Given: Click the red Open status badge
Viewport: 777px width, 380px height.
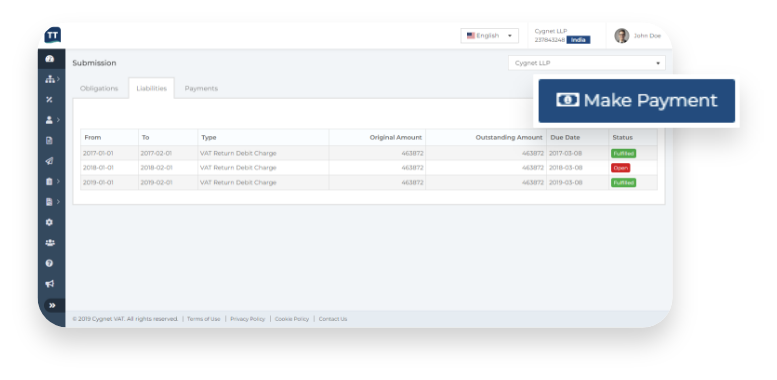Looking at the screenshot, I should tap(620, 168).
